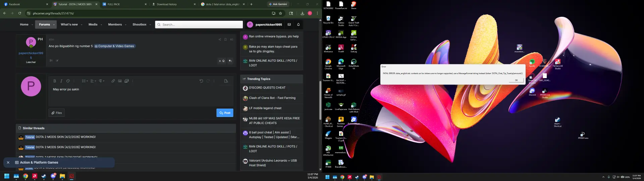Open the media gallery insert icon
The image size is (644, 181).
coord(126,81)
